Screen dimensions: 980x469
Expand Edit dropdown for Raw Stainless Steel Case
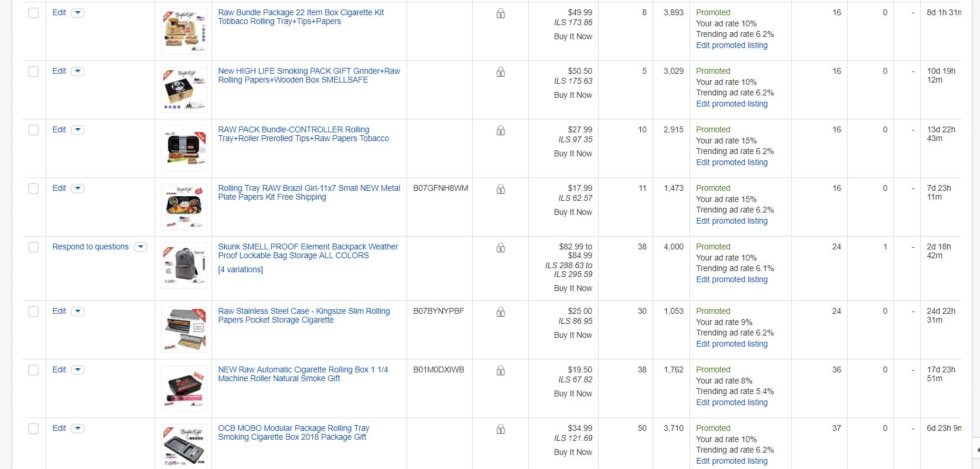pos(77,311)
